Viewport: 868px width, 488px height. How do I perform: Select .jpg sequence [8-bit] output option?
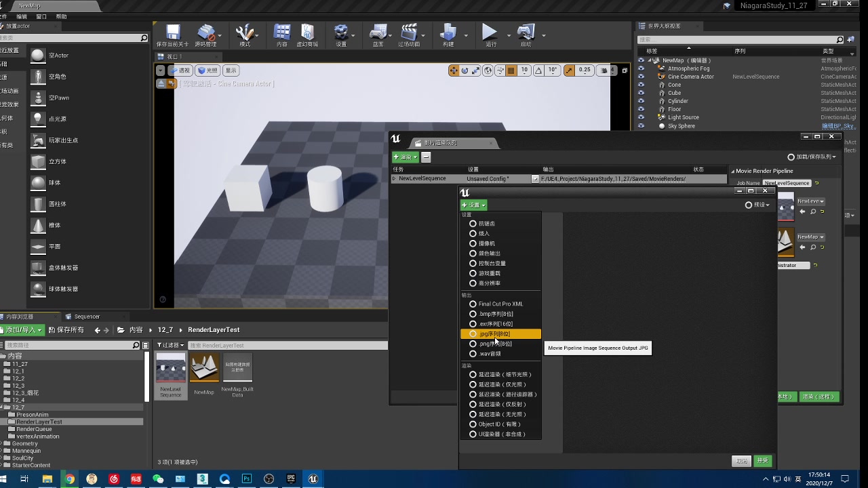pos(494,334)
